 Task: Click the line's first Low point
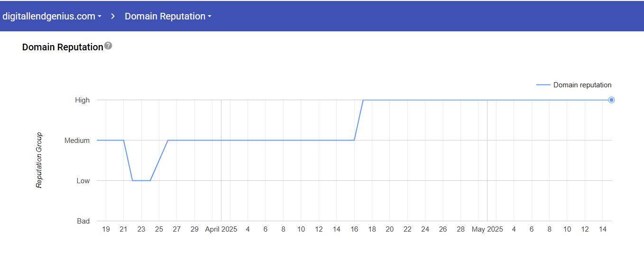(x=132, y=180)
